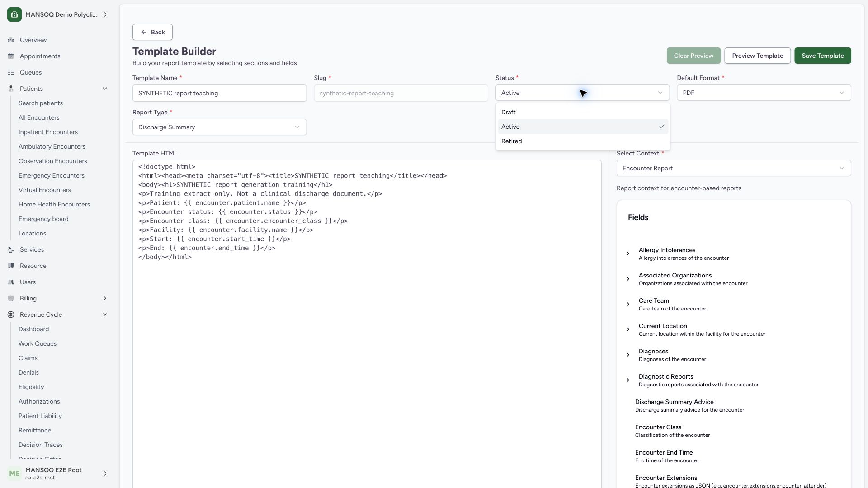This screenshot has height=488, width=868.
Task: Expand the Diagnostic Reports field group
Action: point(628,380)
